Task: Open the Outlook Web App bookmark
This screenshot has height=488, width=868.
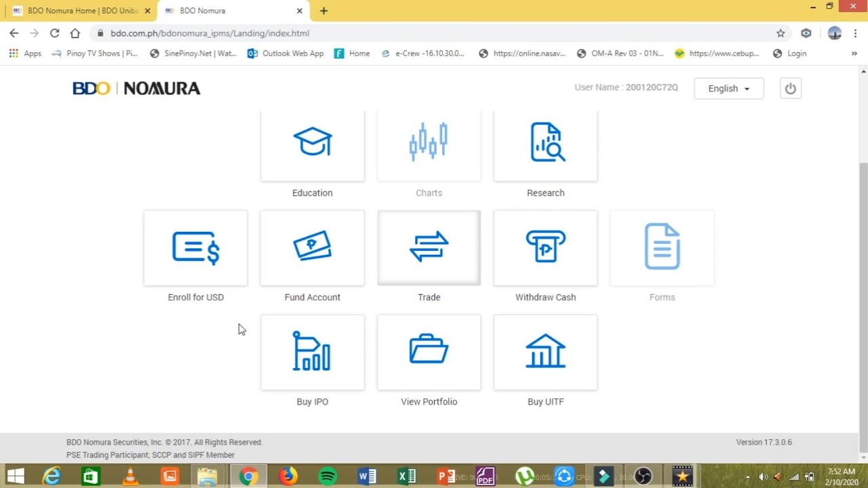Action: pos(285,54)
